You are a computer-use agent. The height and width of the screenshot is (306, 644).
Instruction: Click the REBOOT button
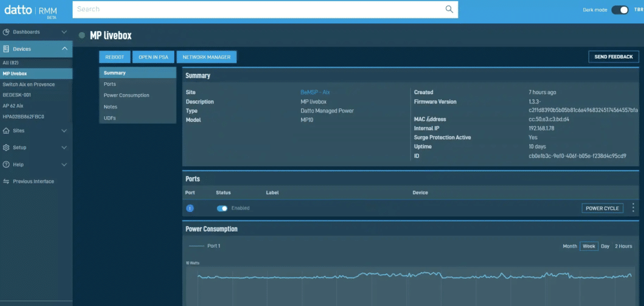coord(114,57)
